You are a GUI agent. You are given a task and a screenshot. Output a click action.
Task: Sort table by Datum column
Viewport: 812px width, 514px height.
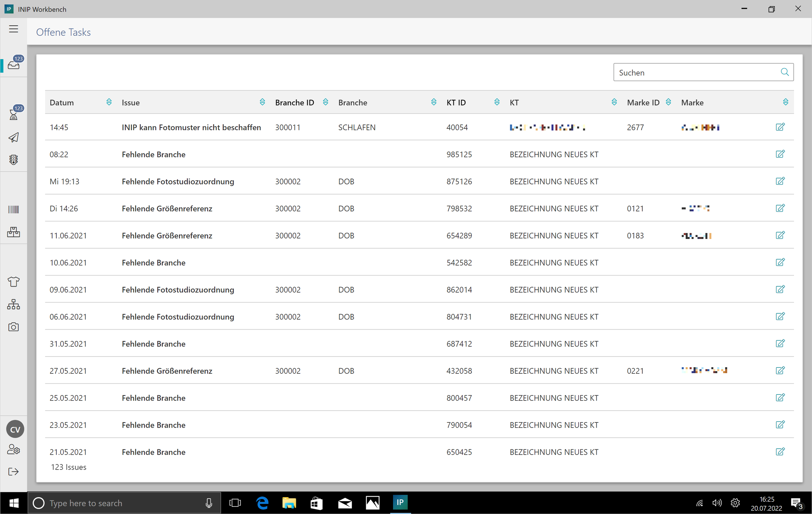click(x=109, y=102)
